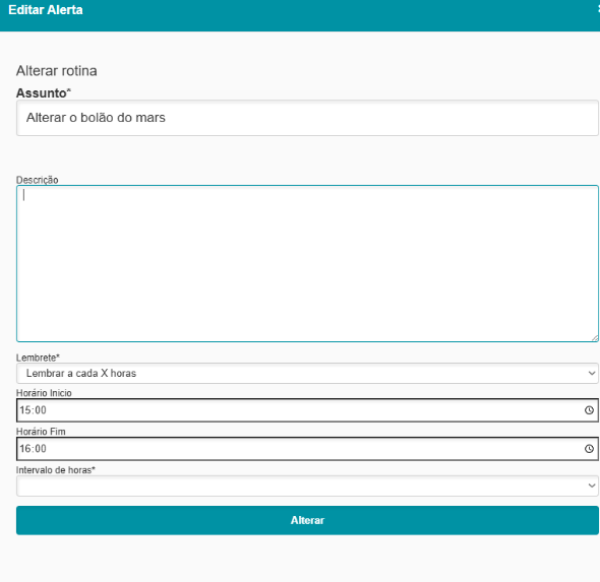The width and height of the screenshot is (600, 582).
Task: Click the Descrição textarea resize handle
Action: [x=594, y=337]
